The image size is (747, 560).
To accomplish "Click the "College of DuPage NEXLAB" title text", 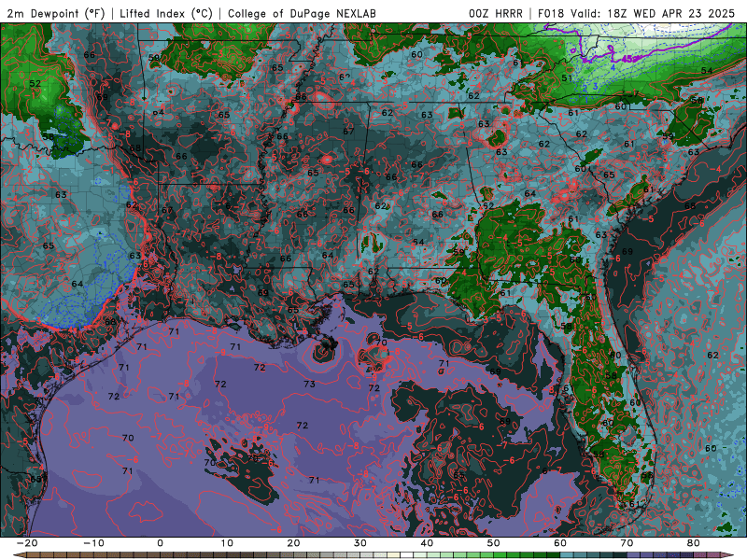I will tap(302, 13).
